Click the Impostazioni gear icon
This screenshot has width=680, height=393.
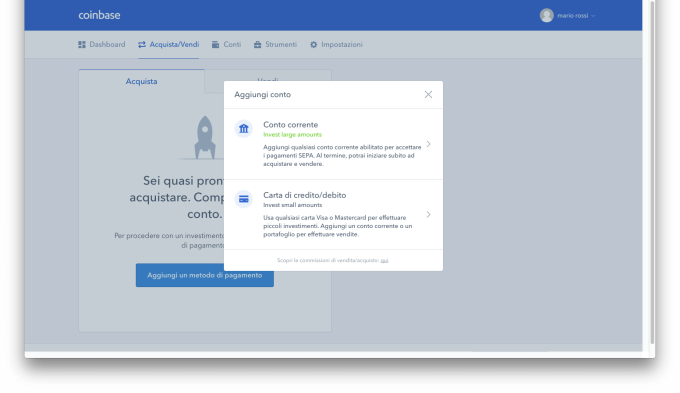pos(314,44)
